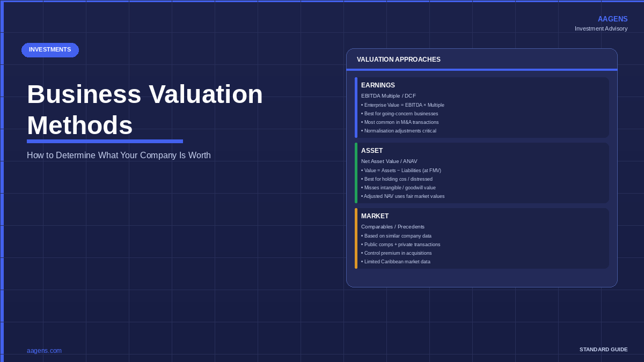This screenshot has height=362, width=644.
Task: Select Enterprise Value = EBITDA × Multiple bullet
Action: pos(402,105)
